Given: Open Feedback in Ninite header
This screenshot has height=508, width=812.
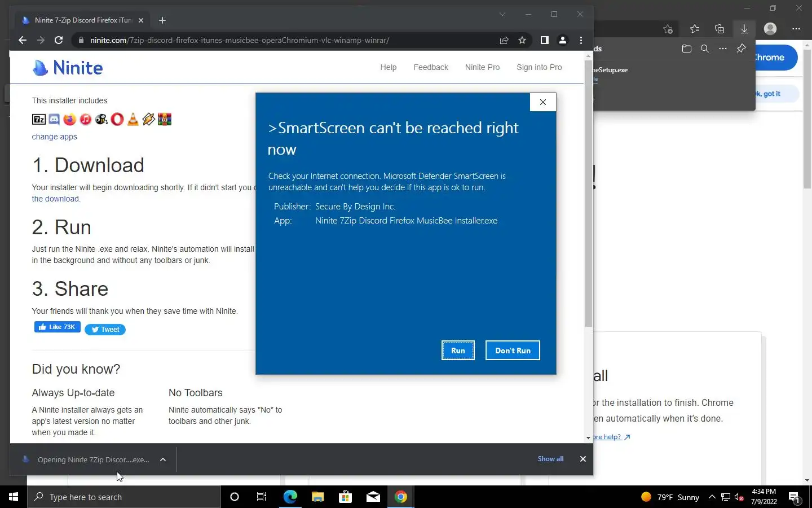Looking at the screenshot, I should click(431, 67).
